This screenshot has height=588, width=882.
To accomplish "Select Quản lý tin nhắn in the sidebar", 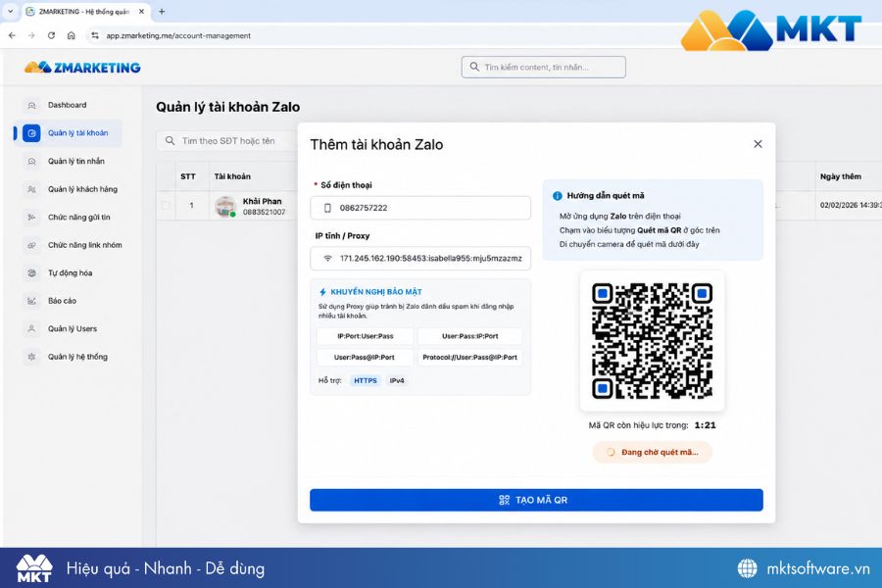I will pos(75,162).
